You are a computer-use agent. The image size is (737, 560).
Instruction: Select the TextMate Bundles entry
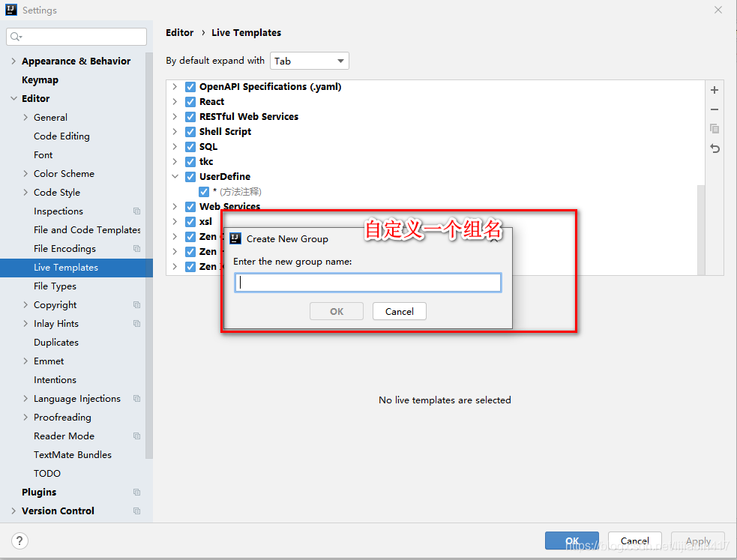point(73,455)
